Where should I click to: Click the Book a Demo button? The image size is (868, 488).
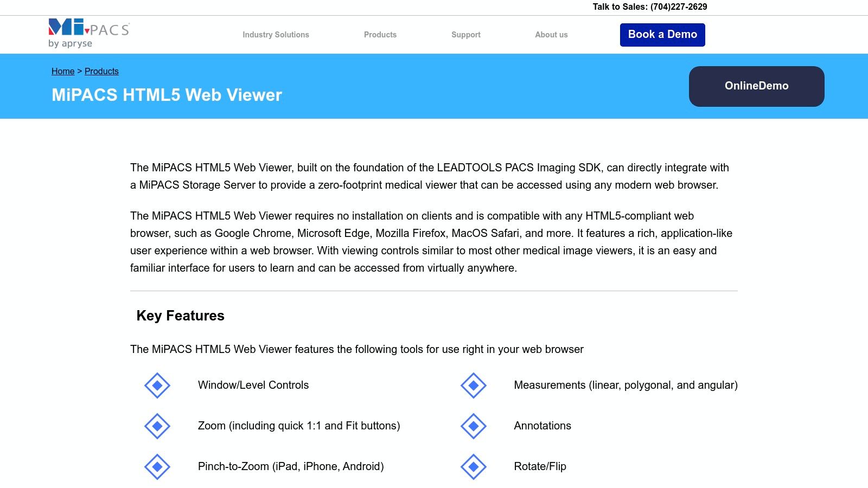662,34
